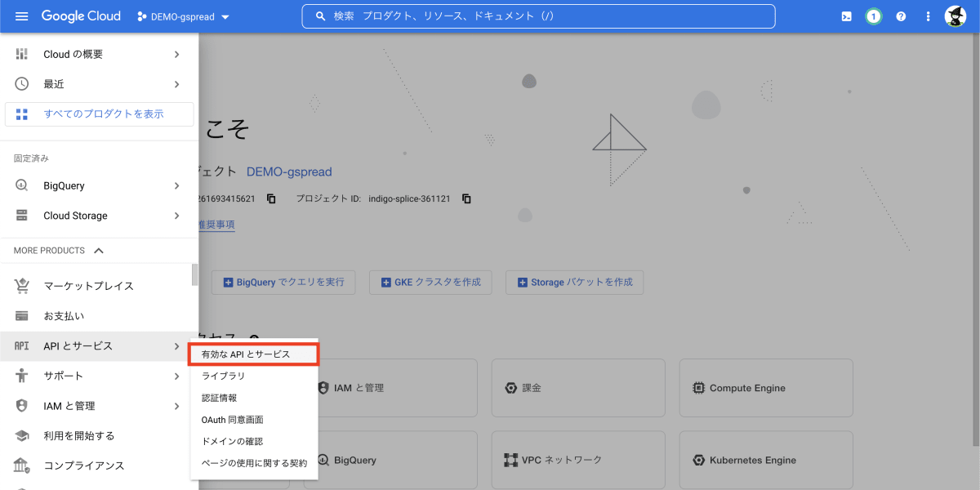Screen dimensions: 980x490
Task: Open the help question mark icon
Action: pos(901,16)
